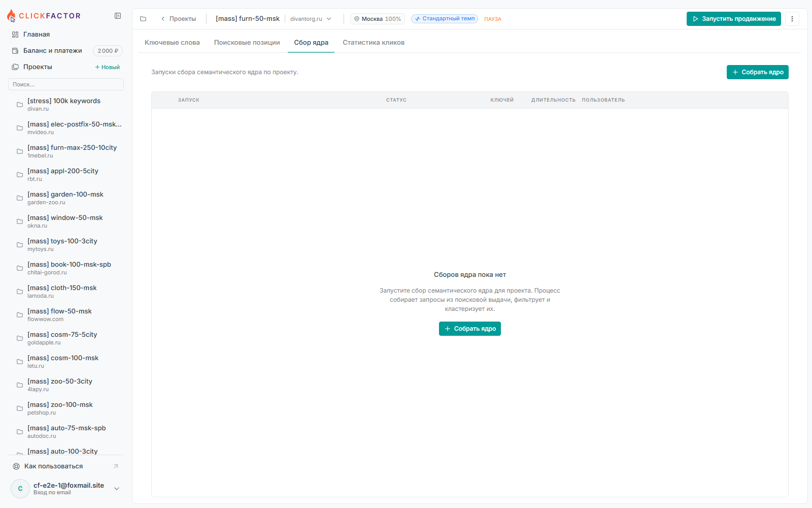
Task: Click the folder icon in the header
Action: [x=143, y=19]
